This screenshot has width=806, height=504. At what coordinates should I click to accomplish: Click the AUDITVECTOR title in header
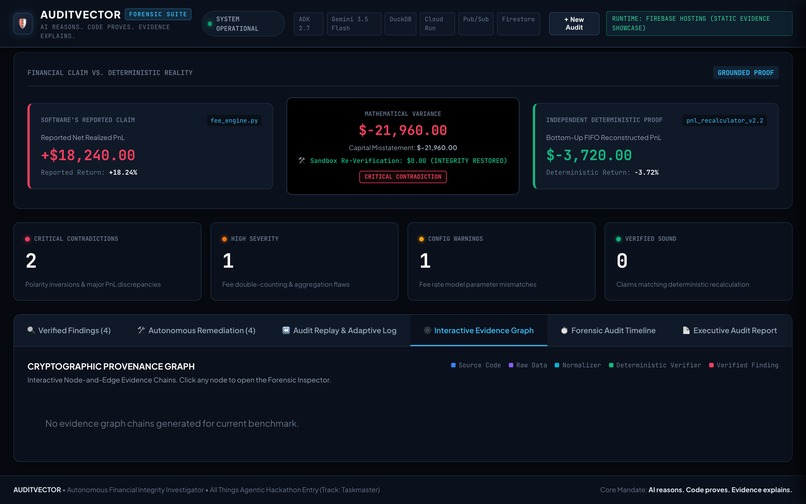coord(81,15)
